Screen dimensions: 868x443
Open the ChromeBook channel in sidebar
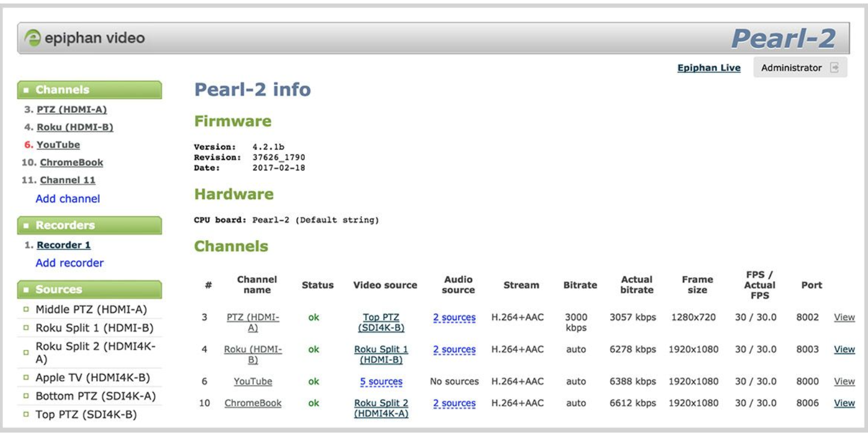(x=71, y=162)
